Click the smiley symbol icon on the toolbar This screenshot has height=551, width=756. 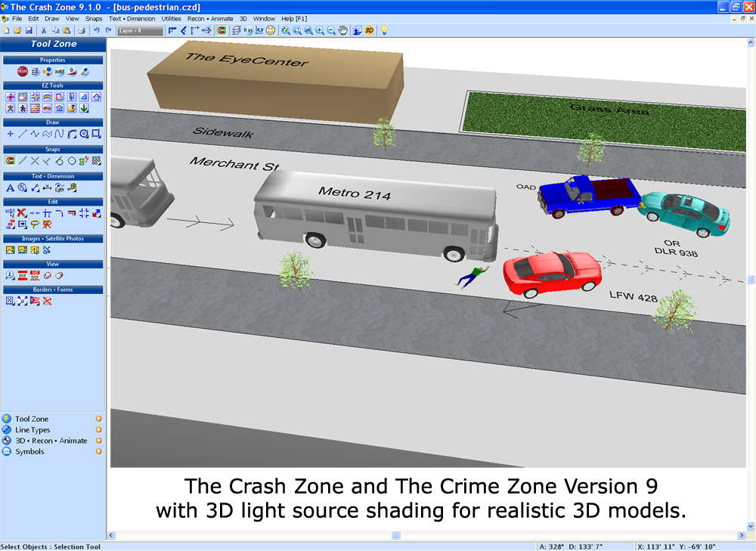(270, 31)
